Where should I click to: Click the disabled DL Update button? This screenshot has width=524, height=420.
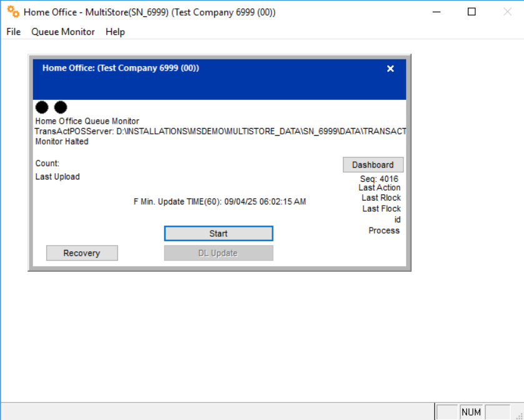219,253
